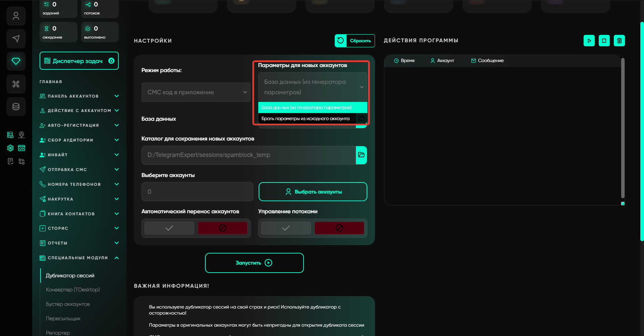Screen dimensions: 644x336
Task: Select Брать параметры из исходного аккаунта option
Action: point(305,119)
